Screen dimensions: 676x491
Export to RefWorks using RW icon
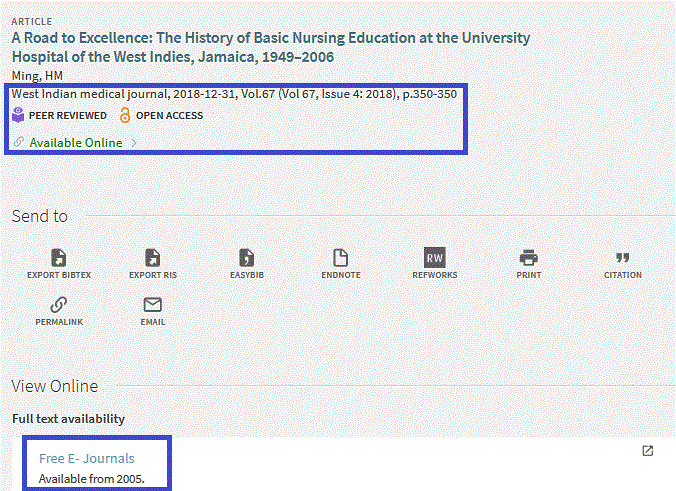tap(435, 258)
